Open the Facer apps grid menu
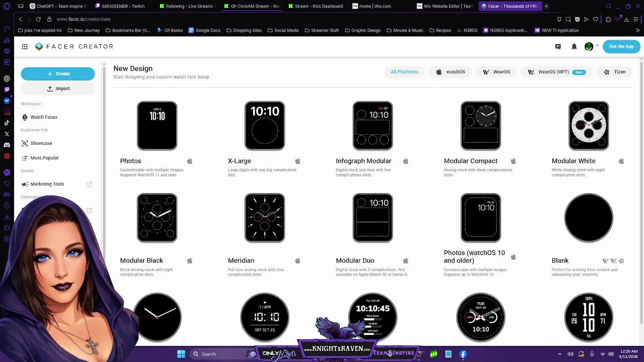Image resolution: width=644 pixels, height=362 pixels. click(x=25, y=46)
